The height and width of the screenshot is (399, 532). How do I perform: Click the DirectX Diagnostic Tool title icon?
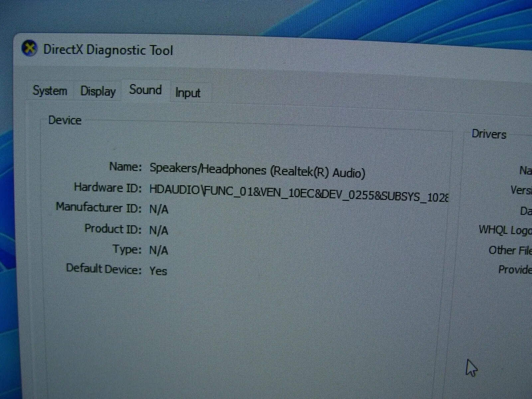29,49
